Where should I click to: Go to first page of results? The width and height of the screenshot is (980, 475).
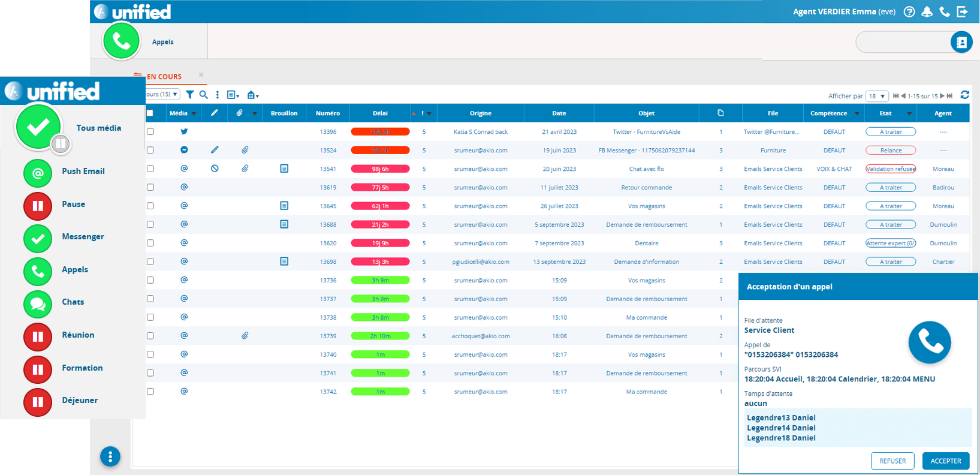895,96
